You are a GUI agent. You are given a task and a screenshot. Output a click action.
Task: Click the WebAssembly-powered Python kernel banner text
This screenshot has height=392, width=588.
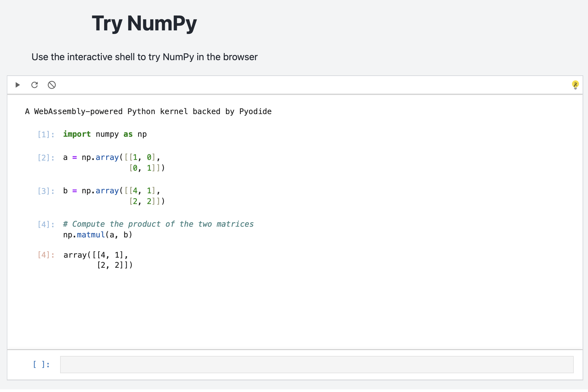tap(148, 111)
